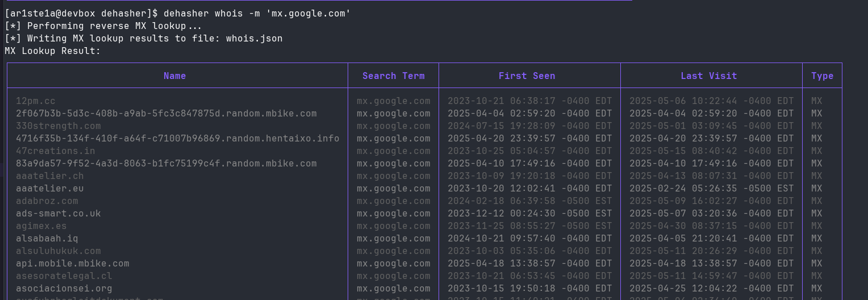Click first seen 2023-10-15 19:50:18 timestamp
This screenshot has width=868, height=300.
[529, 289]
